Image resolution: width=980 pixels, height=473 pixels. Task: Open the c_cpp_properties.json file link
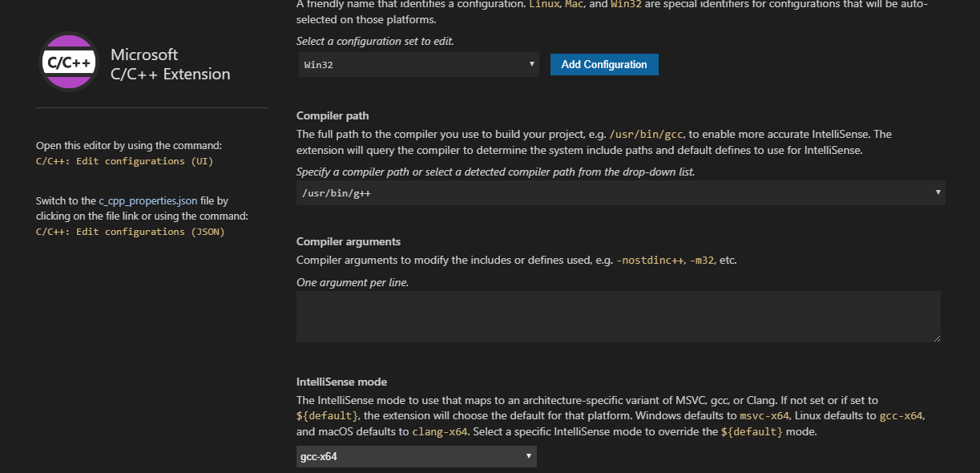148,201
